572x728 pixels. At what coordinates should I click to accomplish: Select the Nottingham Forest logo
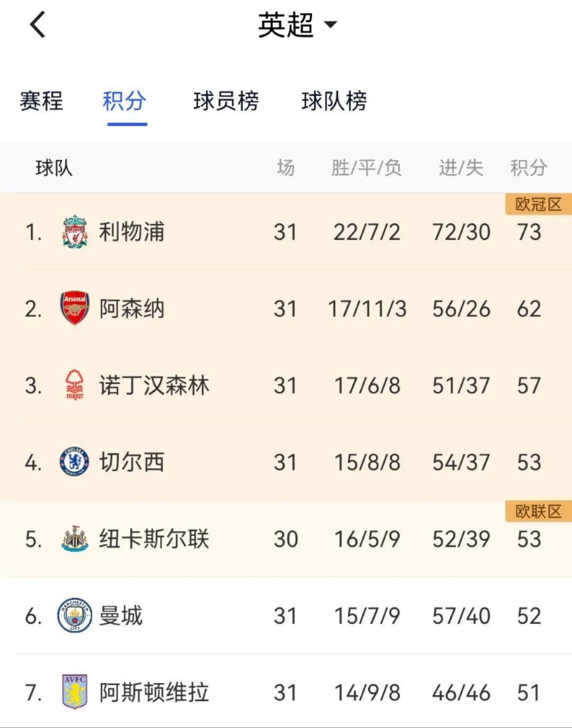coord(75,385)
